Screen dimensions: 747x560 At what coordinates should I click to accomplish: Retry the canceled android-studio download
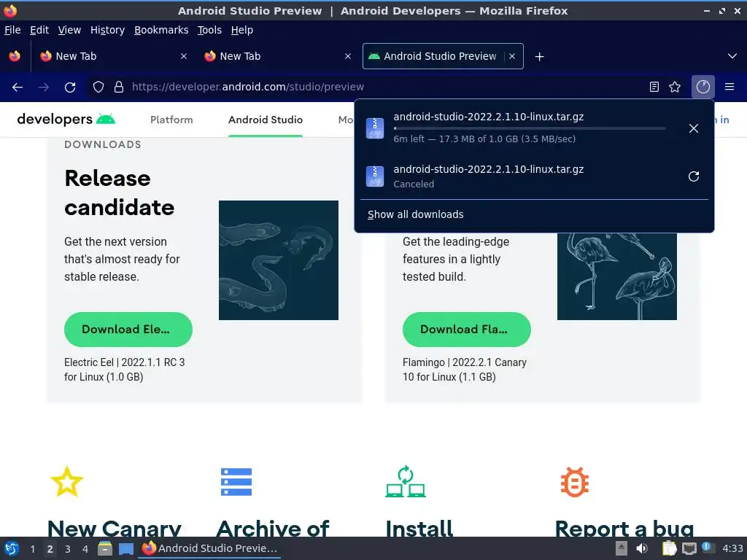coord(694,176)
